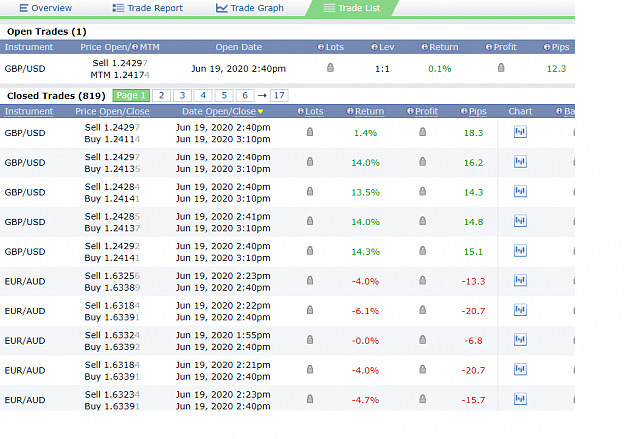Click Lots lock icon in 1.4% return row
625x439 pixels.
(310, 132)
